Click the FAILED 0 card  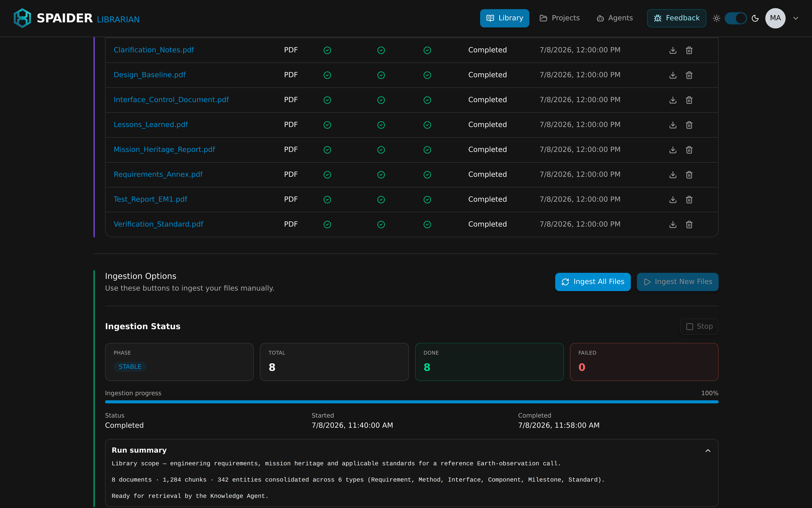pos(644,362)
